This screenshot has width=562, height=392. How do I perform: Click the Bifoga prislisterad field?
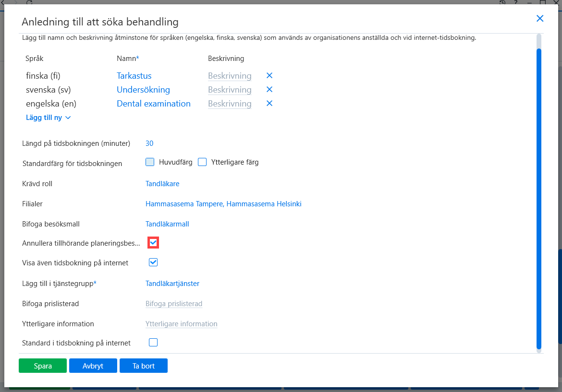pyautogui.click(x=174, y=304)
